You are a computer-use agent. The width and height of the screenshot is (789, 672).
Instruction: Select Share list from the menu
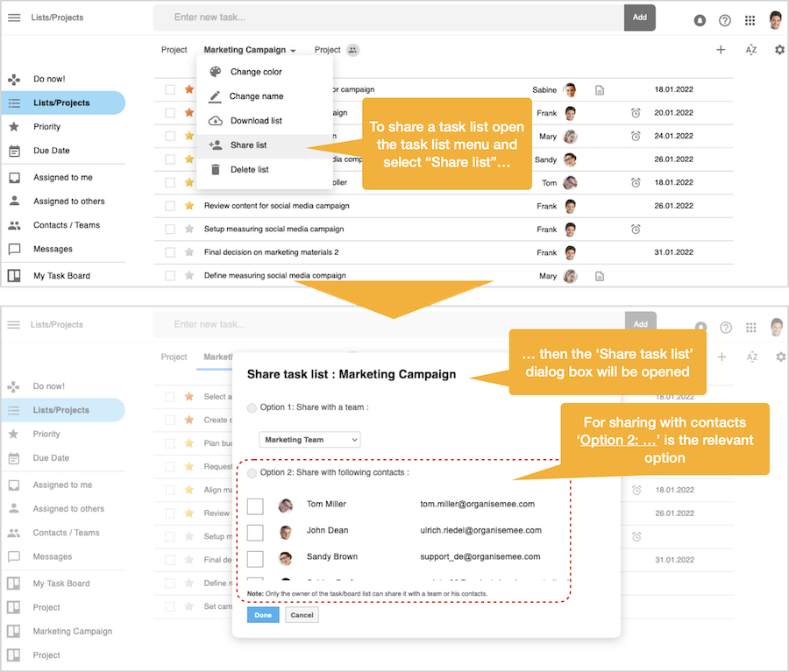pos(248,145)
